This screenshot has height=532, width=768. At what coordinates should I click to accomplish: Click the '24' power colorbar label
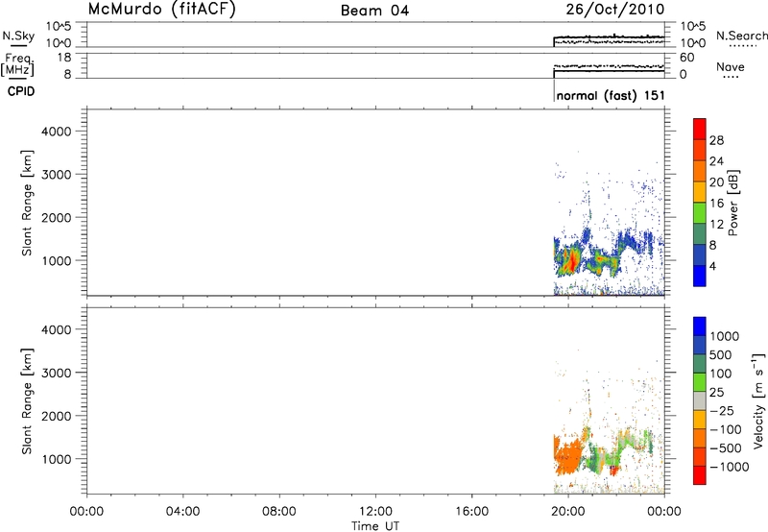(716, 161)
